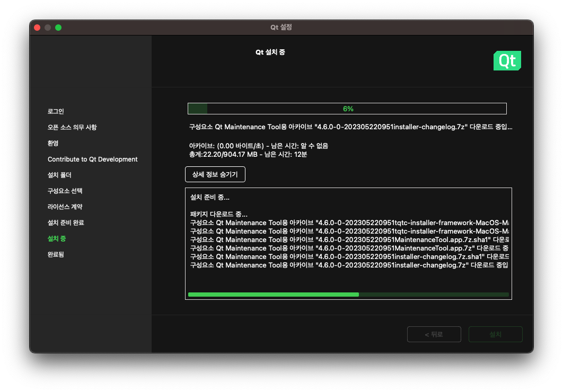The width and height of the screenshot is (563, 392).
Task: Click 설치 준비 중... log line
Action: tap(210, 197)
